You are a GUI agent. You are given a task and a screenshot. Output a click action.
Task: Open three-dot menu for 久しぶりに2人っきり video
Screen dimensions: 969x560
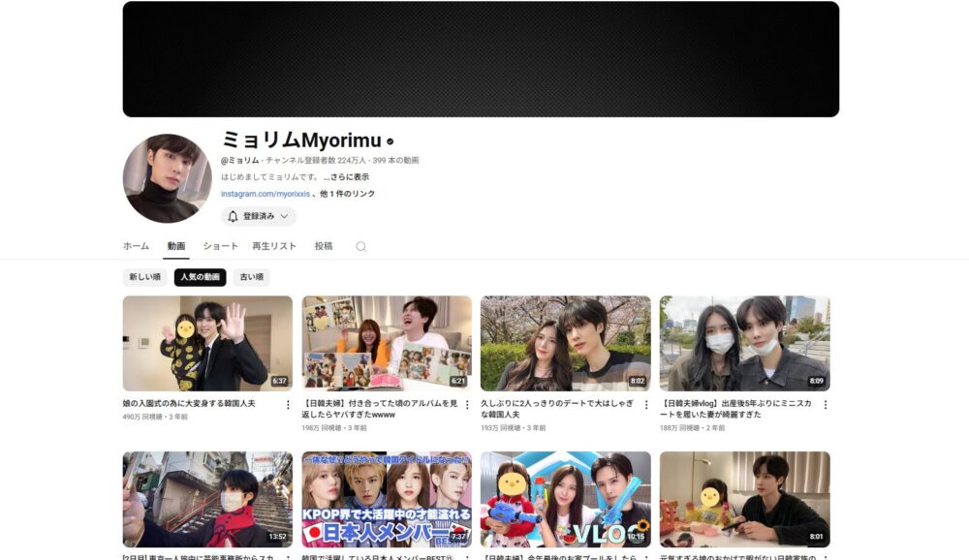[645, 405]
